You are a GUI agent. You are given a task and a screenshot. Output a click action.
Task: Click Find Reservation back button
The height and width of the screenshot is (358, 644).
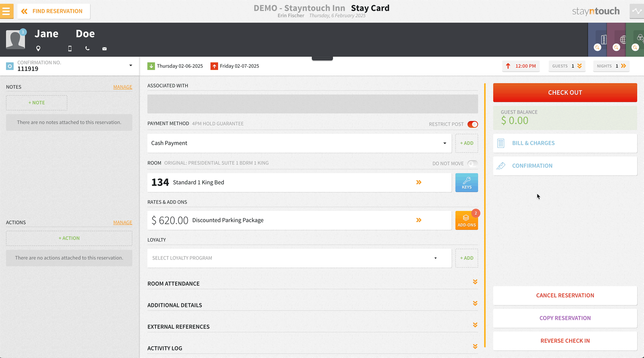click(x=54, y=11)
